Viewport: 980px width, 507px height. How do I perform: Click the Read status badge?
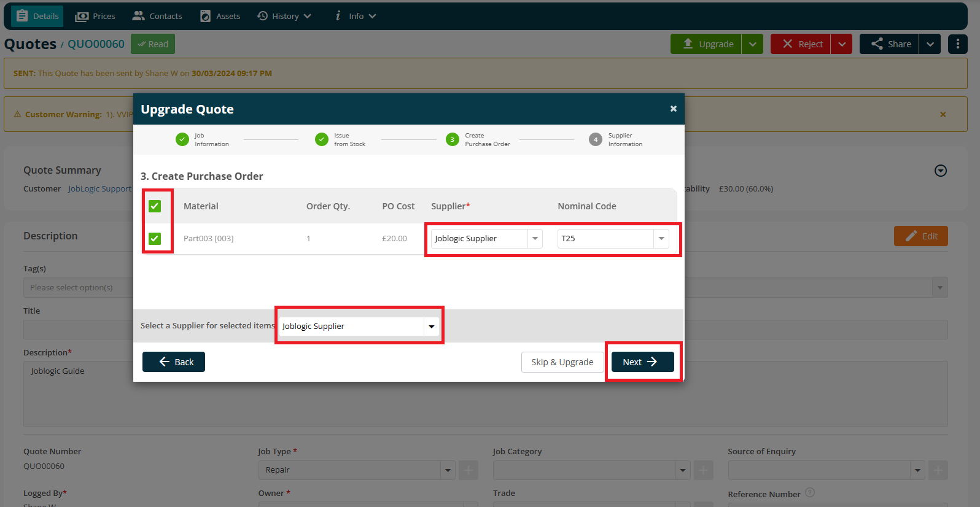[153, 44]
